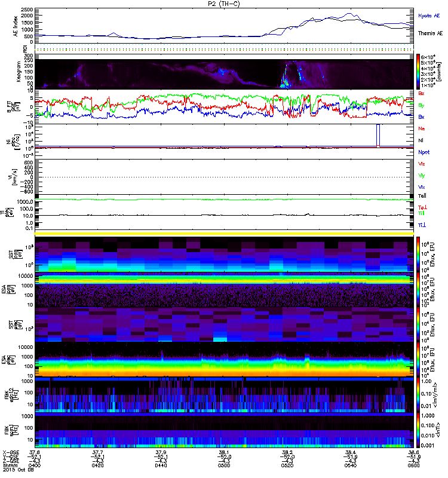Click the blue Ti perpendicular legend label
Viewport: 448px width, 478px height.
click(422, 225)
